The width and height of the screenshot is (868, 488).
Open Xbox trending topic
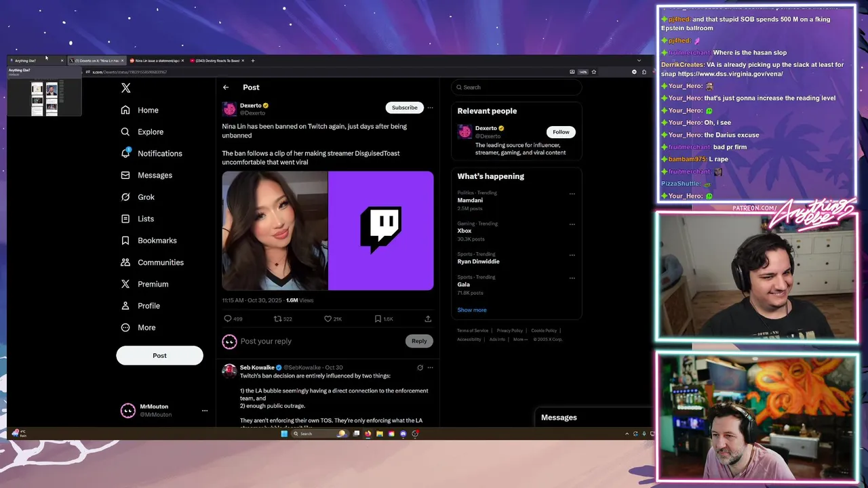(x=465, y=231)
